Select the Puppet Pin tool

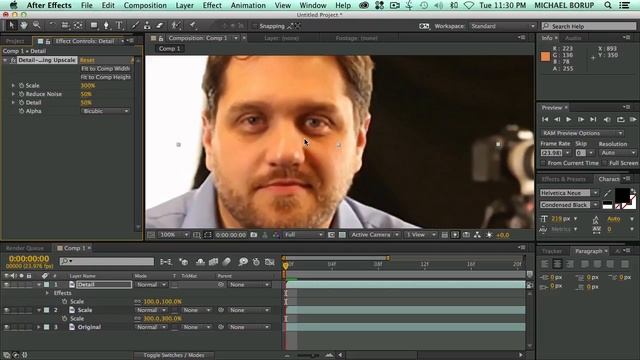pos(192,25)
